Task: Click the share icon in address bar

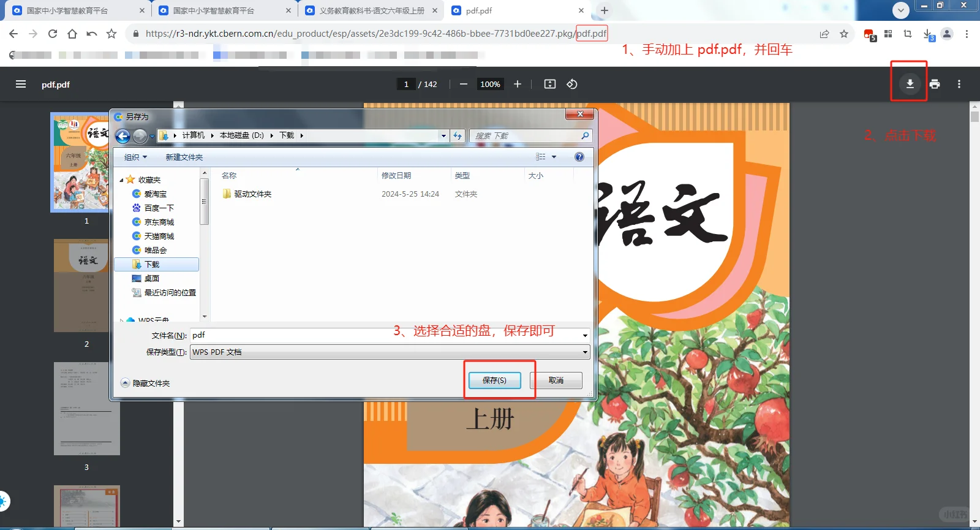Action: tap(824, 34)
